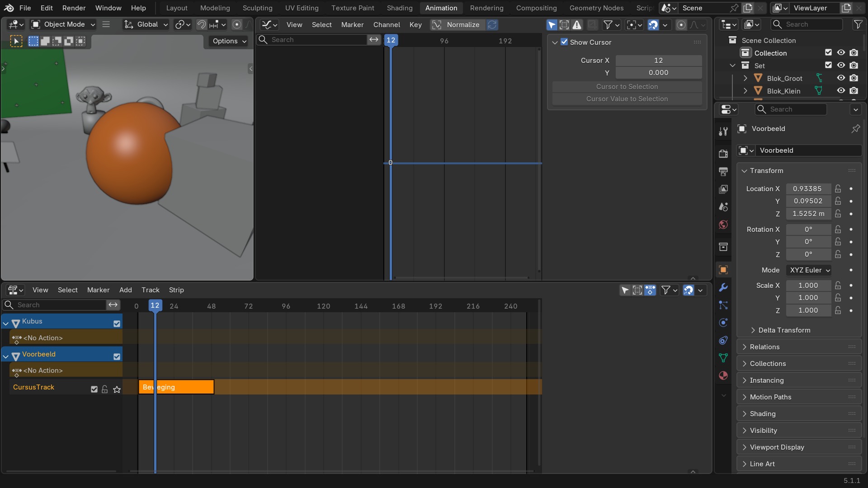Hide Blok_Groot in viewport via eye icon
The height and width of the screenshot is (488, 868).
(841, 78)
